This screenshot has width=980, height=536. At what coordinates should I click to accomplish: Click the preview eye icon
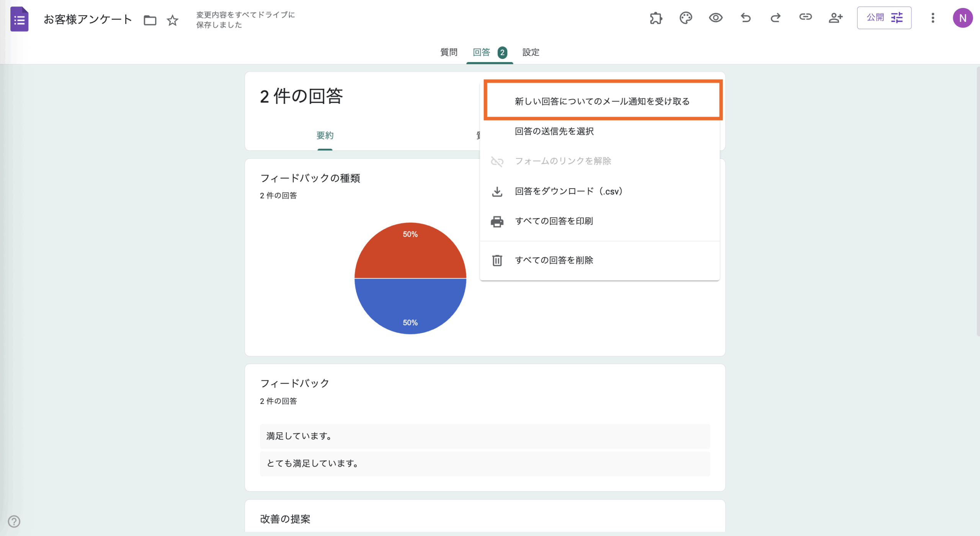coord(715,18)
